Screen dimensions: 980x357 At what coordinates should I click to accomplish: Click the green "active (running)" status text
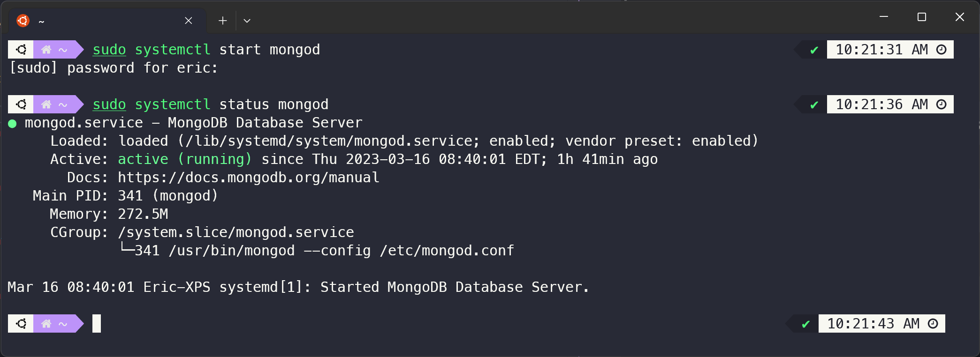pyautogui.click(x=184, y=159)
